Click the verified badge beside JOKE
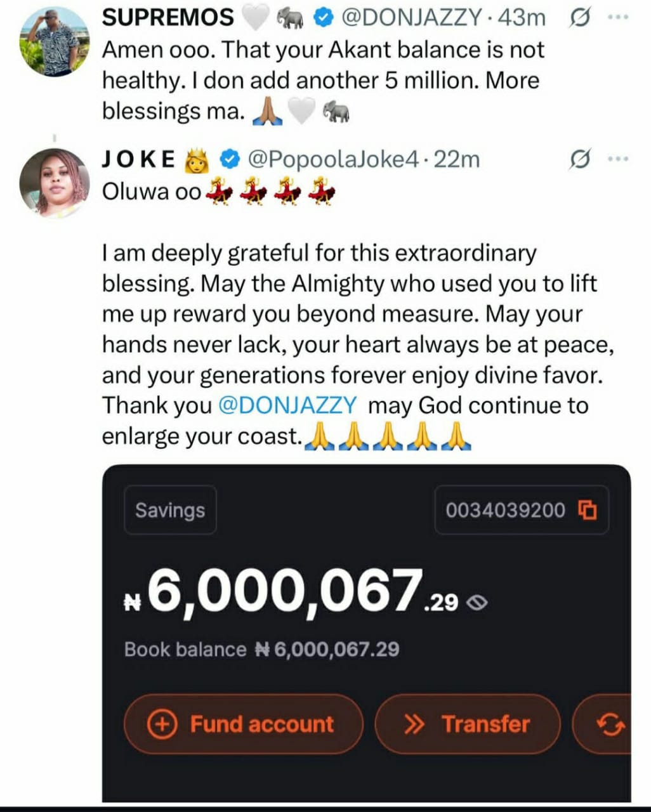 point(230,160)
